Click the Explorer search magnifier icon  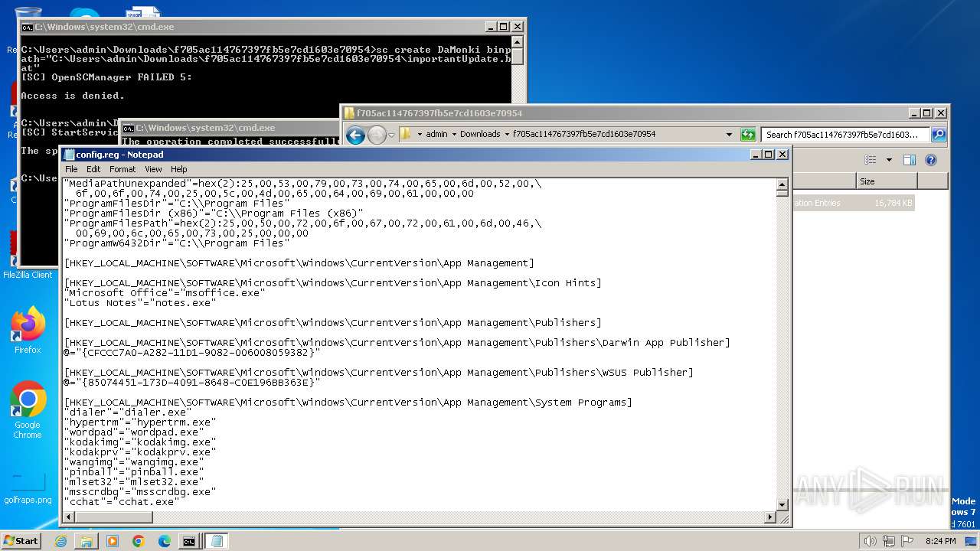(x=938, y=135)
